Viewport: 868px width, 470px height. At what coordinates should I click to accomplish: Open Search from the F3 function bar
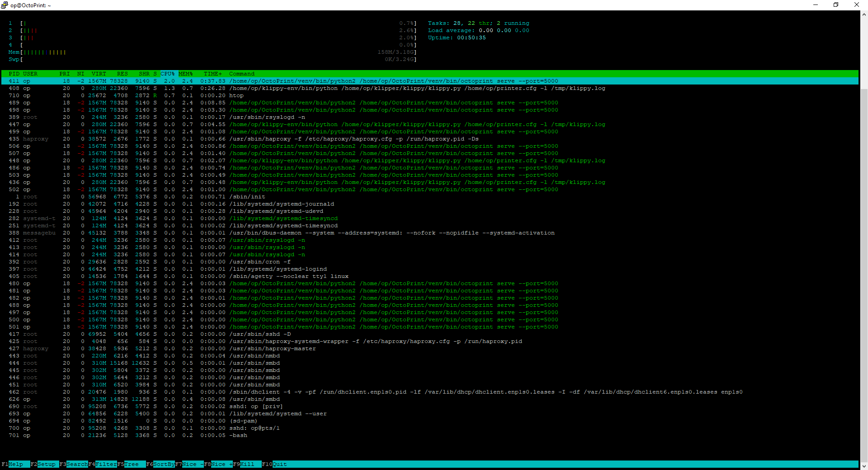tap(77, 464)
